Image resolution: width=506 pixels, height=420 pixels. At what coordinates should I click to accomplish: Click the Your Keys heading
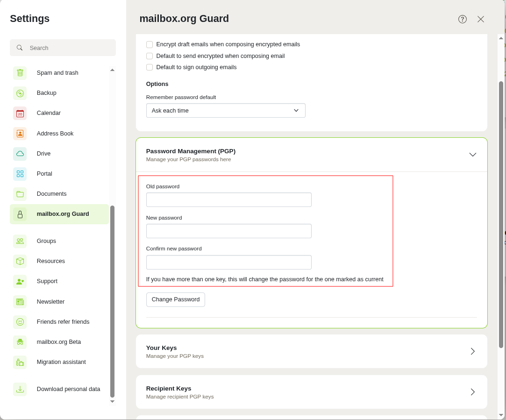(x=161, y=348)
